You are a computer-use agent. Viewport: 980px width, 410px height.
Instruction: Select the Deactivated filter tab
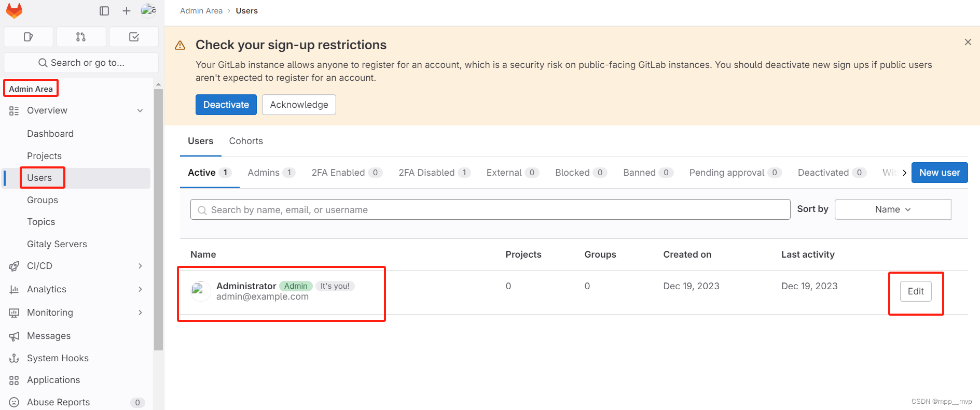[x=832, y=173]
